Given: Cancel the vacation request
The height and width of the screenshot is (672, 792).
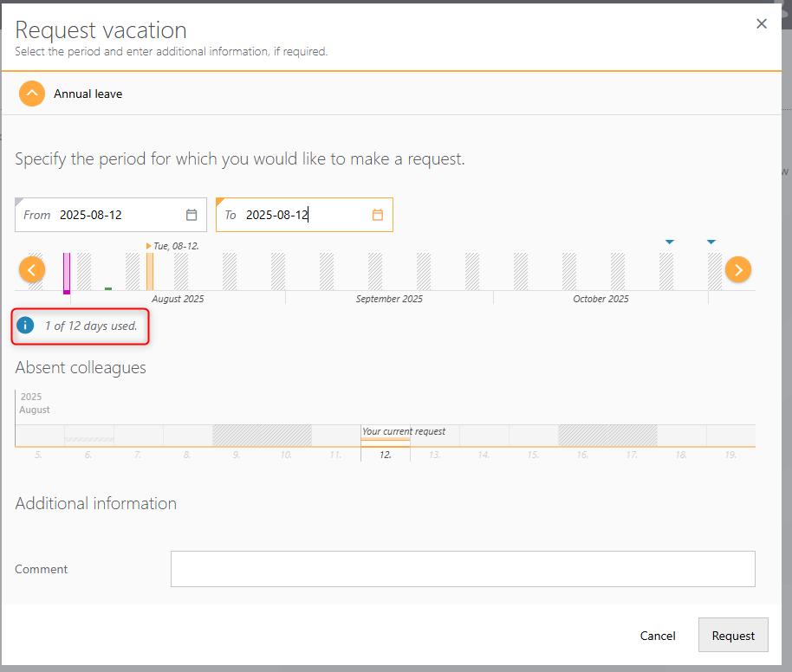Looking at the screenshot, I should coord(657,636).
